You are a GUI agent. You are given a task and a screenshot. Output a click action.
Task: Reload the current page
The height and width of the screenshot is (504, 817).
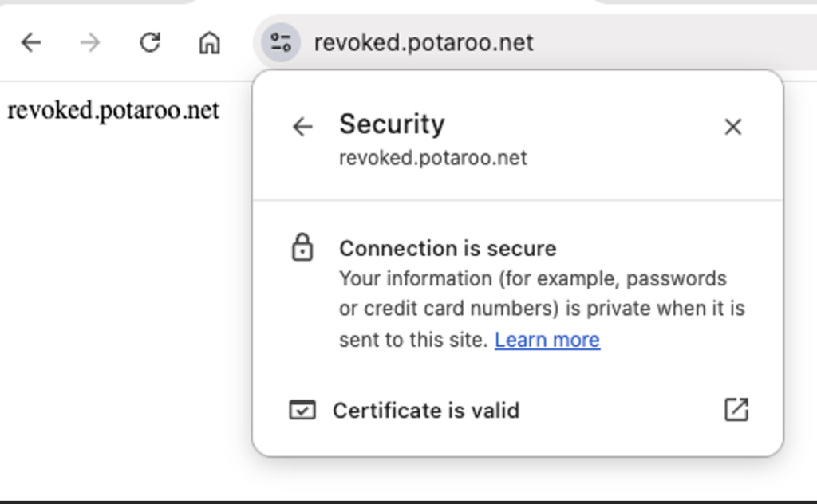tap(150, 43)
